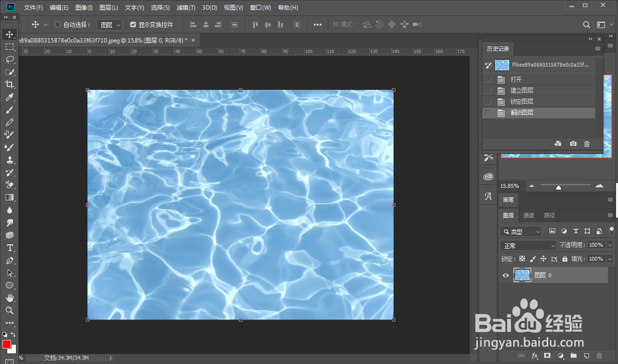
Task: Click the red foreground color swatch
Action: (6, 344)
